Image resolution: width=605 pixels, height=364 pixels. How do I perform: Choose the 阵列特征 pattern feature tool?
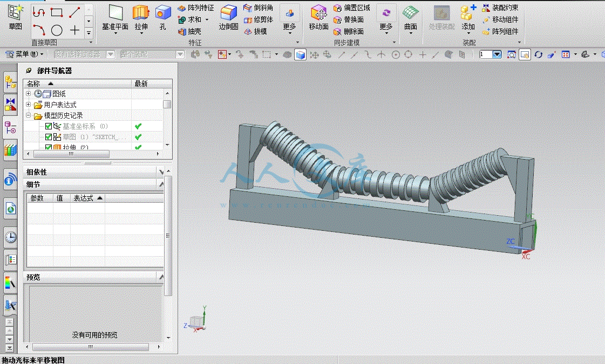196,8
